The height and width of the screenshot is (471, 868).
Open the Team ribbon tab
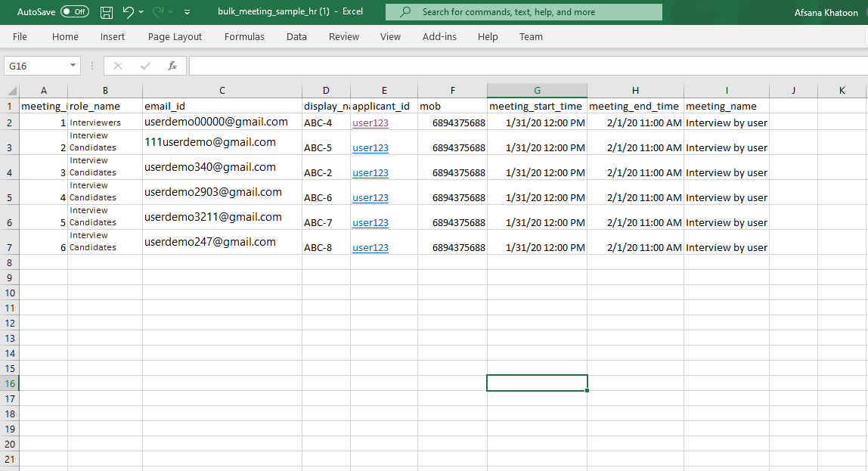(531, 36)
